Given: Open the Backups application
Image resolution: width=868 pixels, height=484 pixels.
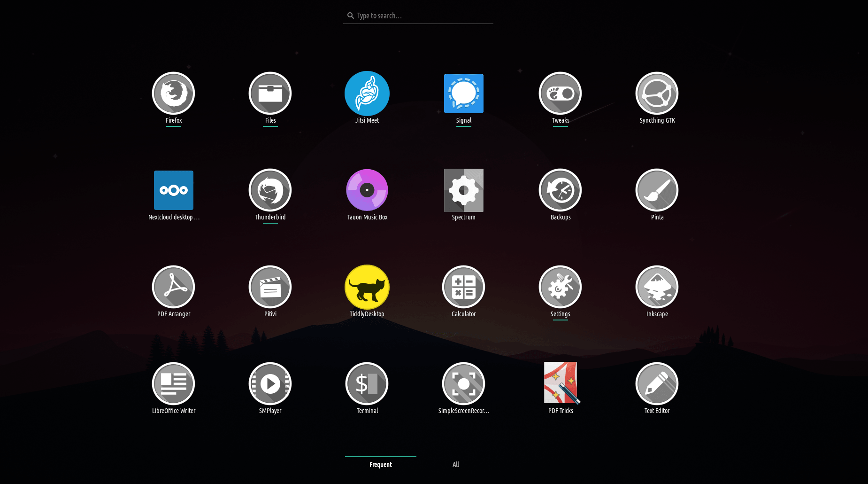Looking at the screenshot, I should 560,190.
